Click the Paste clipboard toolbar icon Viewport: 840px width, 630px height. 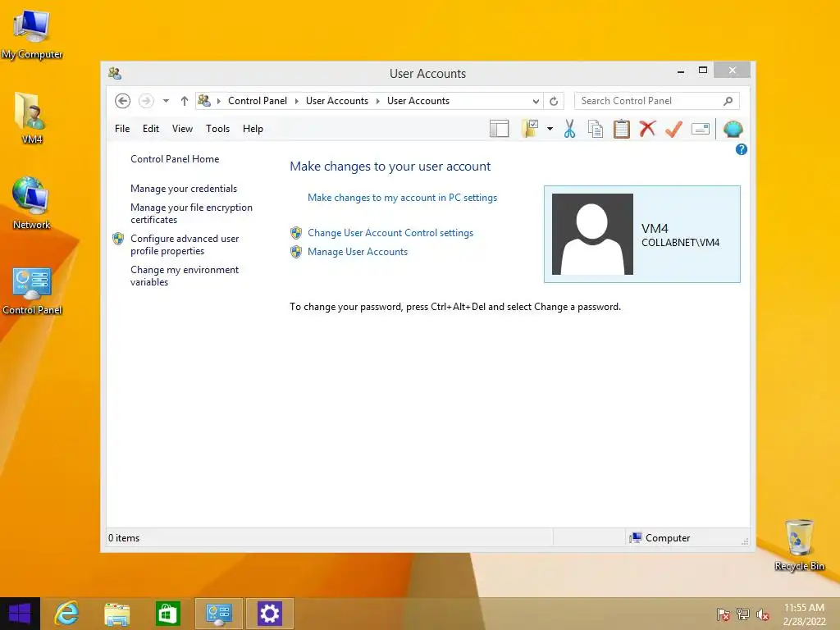click(x=621, y=129)
